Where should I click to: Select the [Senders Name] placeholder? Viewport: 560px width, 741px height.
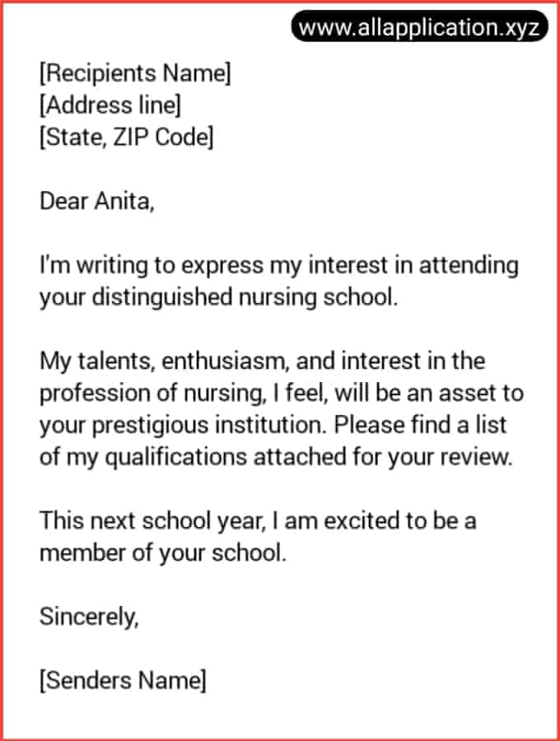tap(123, 681)
